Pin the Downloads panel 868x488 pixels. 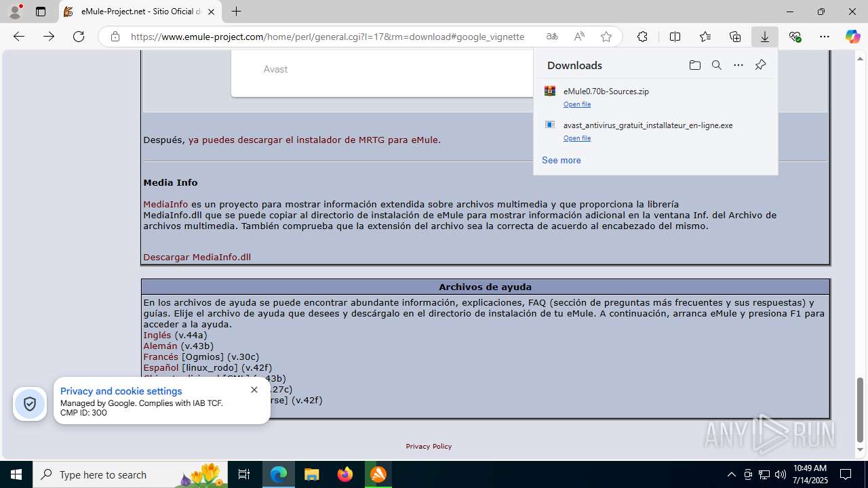click(x=760, y=65)
